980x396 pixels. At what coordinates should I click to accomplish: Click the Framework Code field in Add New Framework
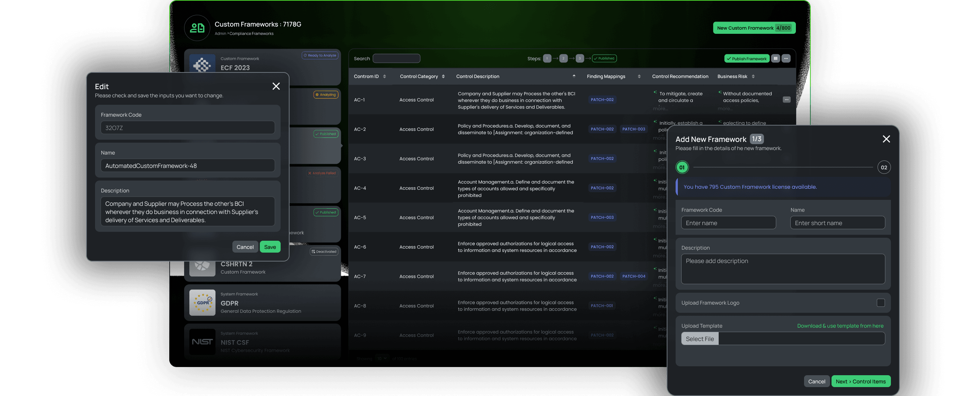728,223
